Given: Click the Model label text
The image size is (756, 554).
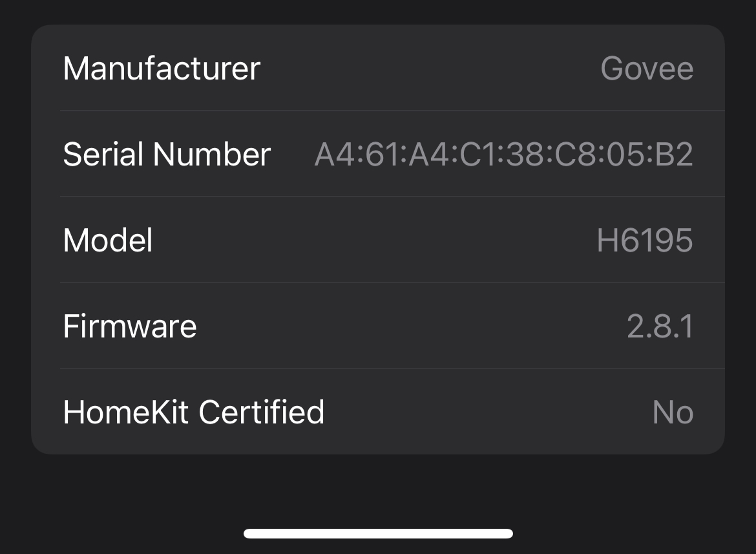Looking at the screenshot, I should tap(107, 240).
